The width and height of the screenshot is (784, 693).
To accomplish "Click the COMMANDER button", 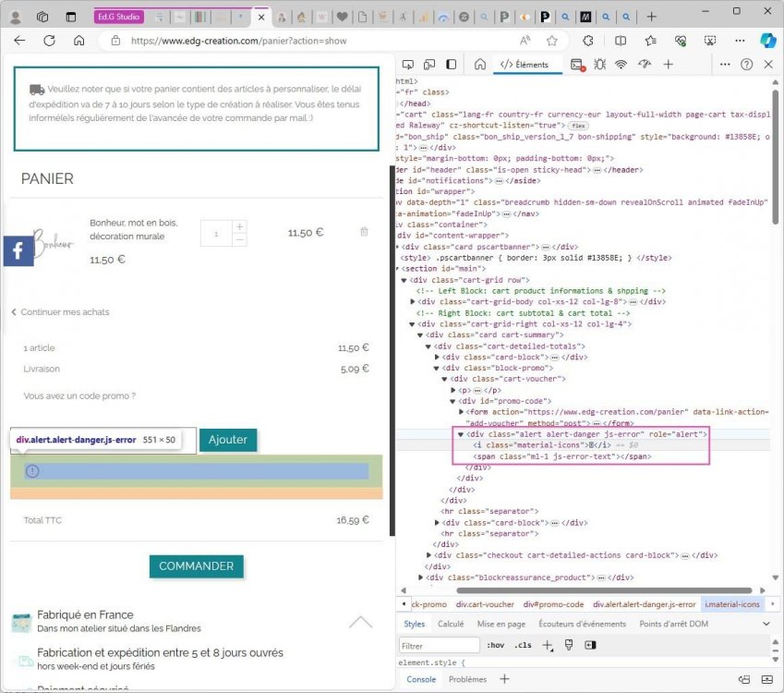I will 197,565.
